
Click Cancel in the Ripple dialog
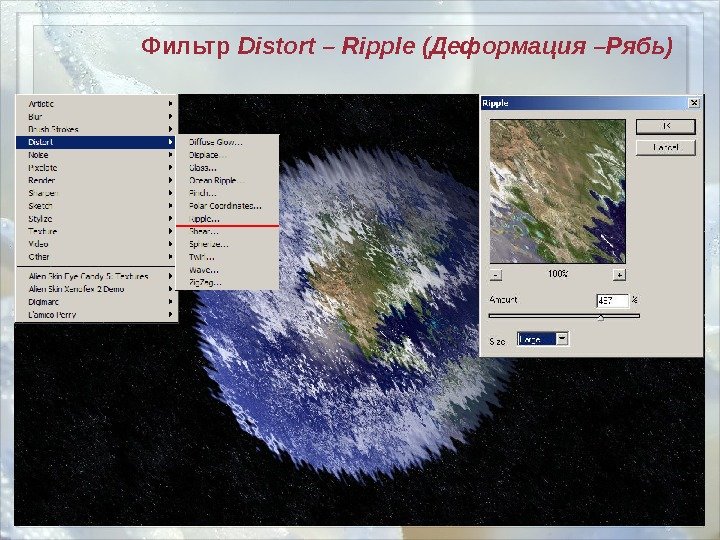click(x=666, y=147)
